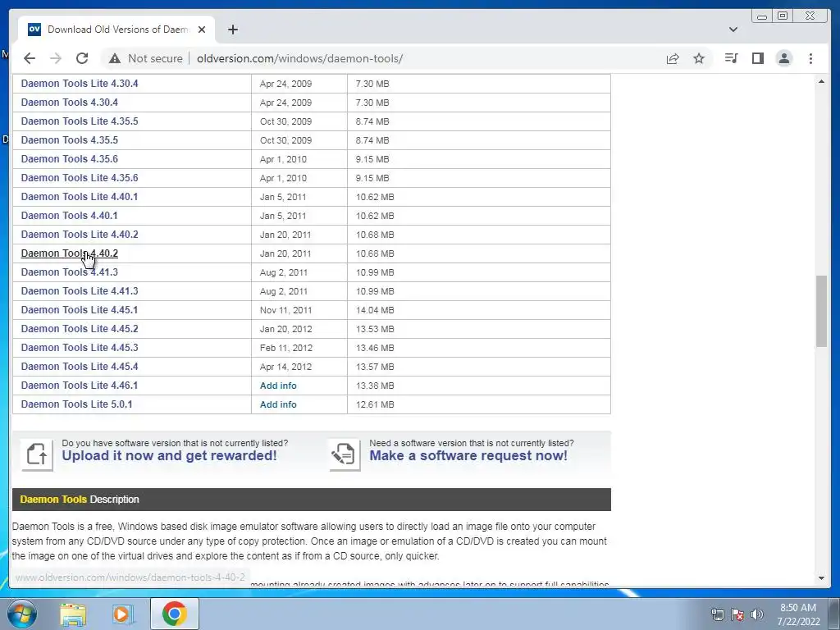Bookmark this page with the star icon
The height and width of the screenshot is (630, 840).
699,58
